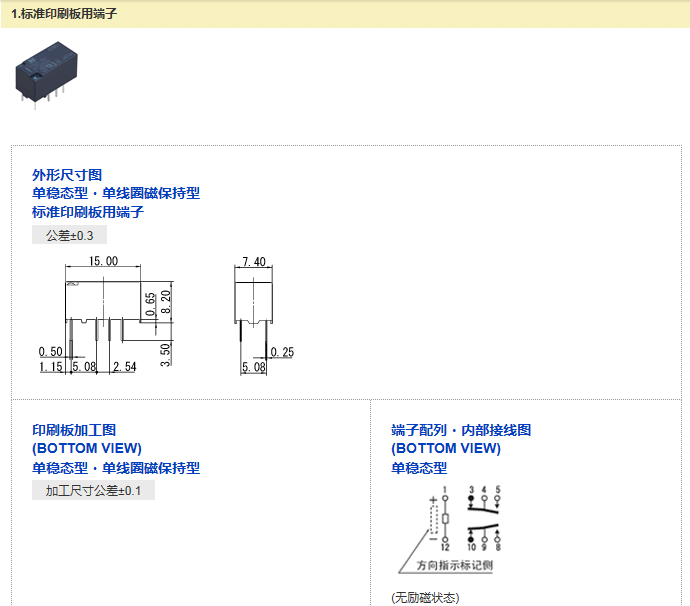
Task: Open the side-view dimension drawing of the relay
Action: (254, 300)
